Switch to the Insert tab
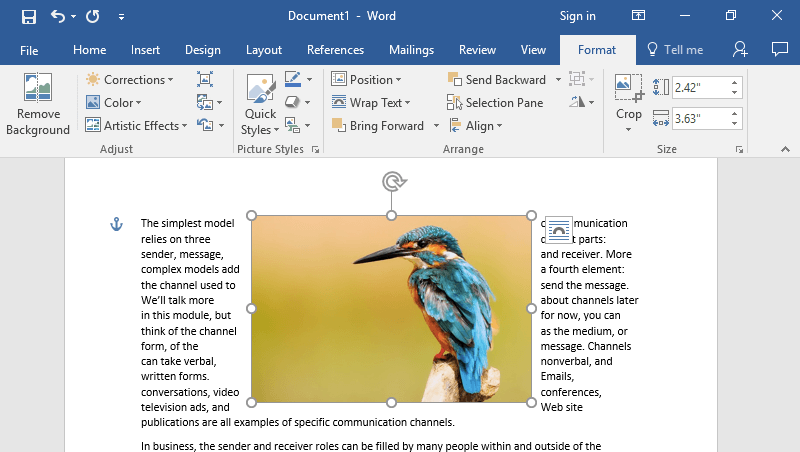Screen dimensions: 800x452 click(x=145, y=50)
